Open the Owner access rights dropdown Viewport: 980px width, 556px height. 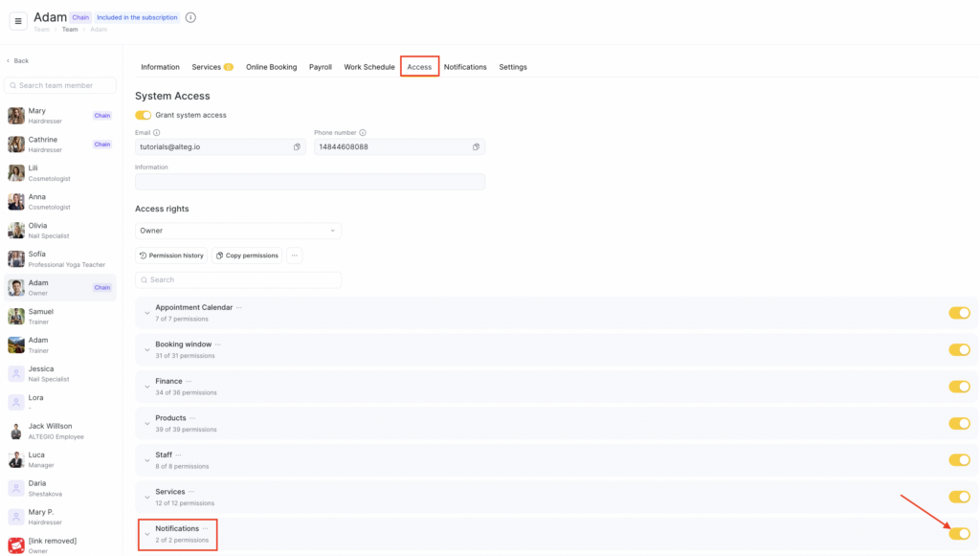238,231
